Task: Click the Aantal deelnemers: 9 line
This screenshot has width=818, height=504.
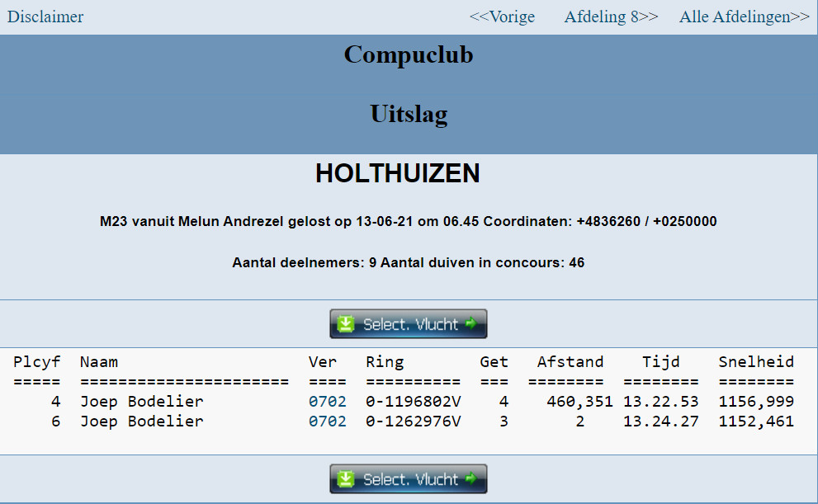Action: click(408, 262)
